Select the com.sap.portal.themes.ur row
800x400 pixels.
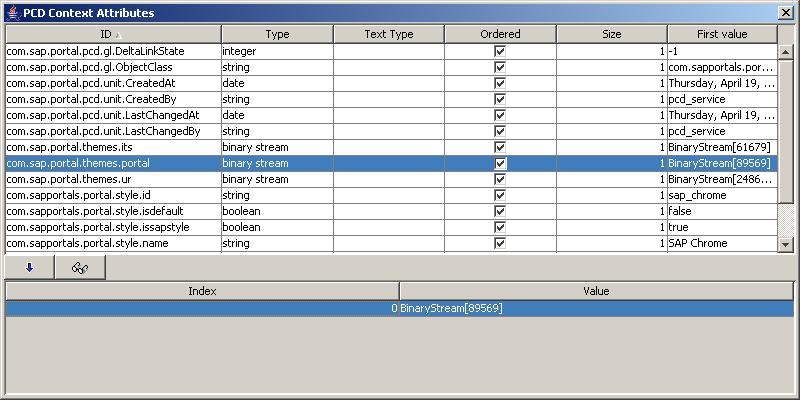[110, 179]
